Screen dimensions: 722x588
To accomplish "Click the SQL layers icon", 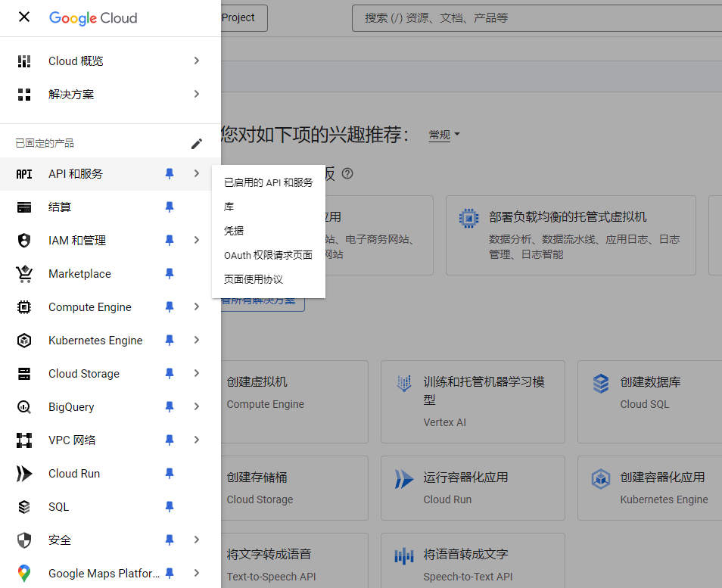I will 24,507.
